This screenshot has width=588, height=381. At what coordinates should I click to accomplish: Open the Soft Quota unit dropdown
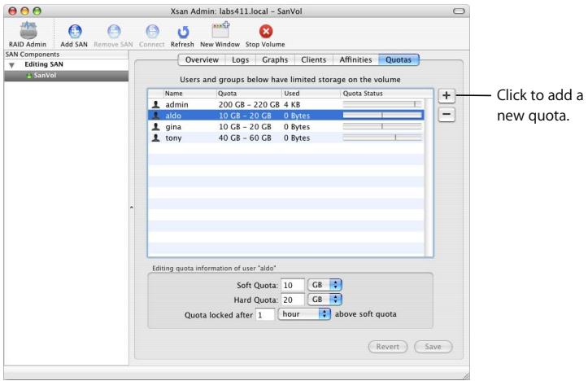(324, 285)
